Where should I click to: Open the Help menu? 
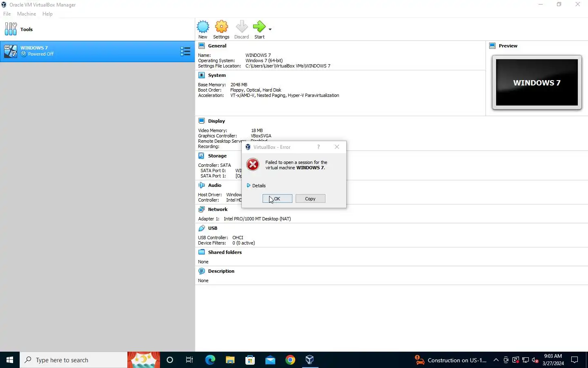coord(47,14)
